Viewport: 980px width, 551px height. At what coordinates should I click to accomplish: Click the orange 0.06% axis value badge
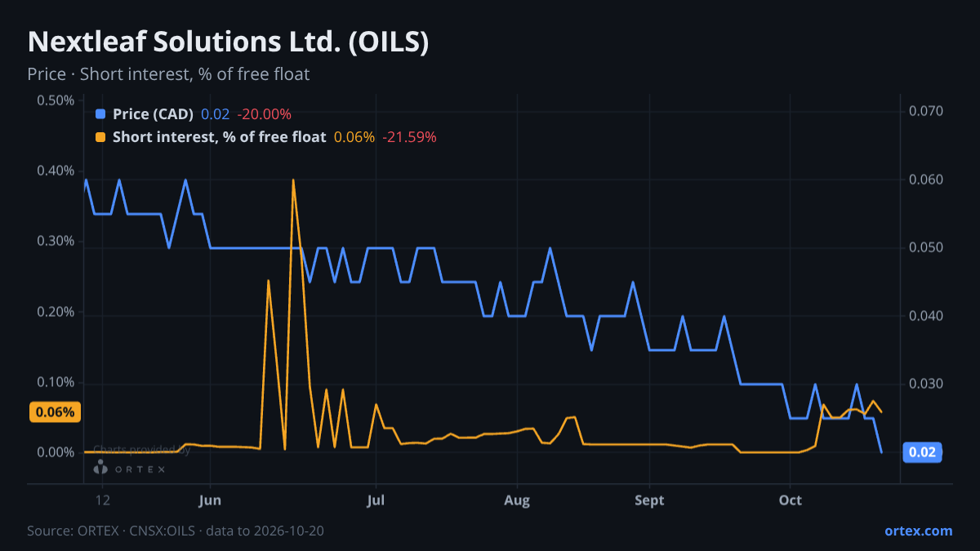[x=56, y=412]
